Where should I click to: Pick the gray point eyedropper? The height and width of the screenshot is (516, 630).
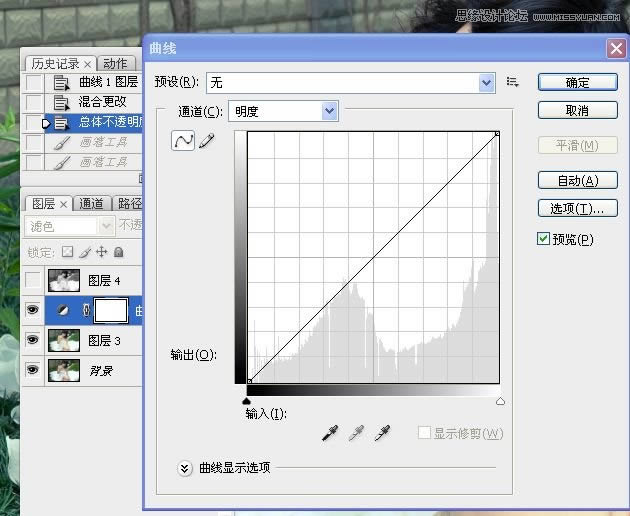coord(355,433)
